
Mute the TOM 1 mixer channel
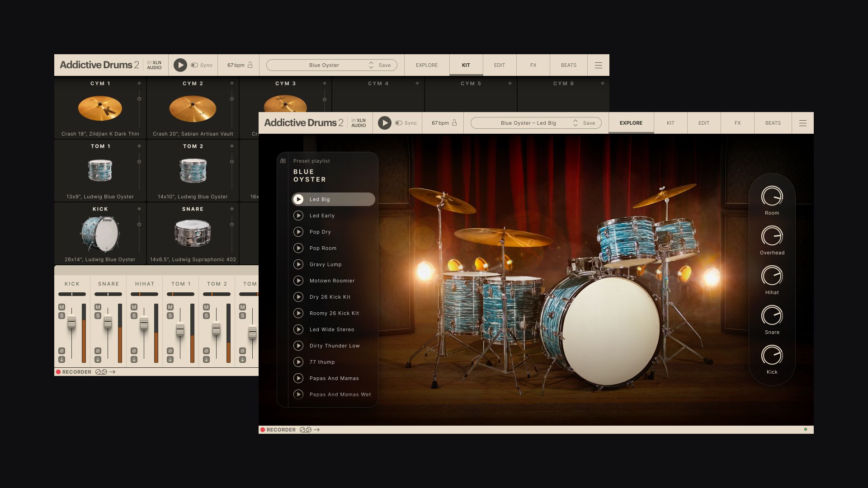pyautogui.click(x=170, y=307)
